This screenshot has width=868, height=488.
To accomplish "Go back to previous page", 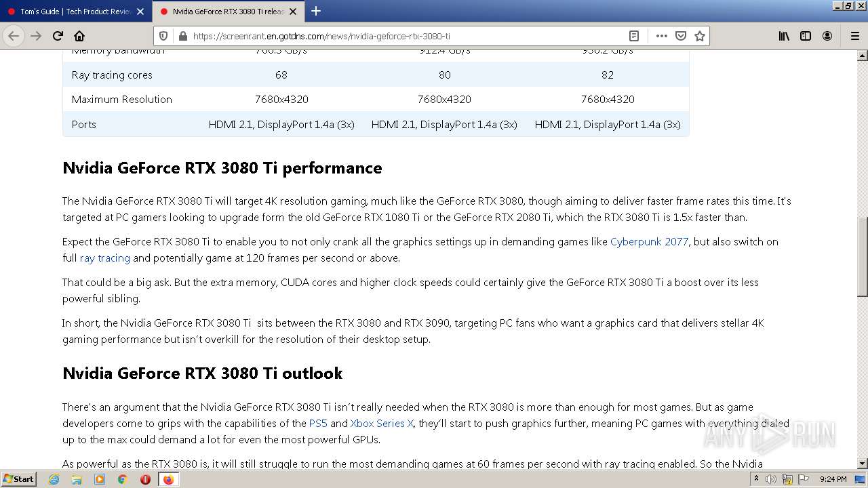I will (14, 36).
